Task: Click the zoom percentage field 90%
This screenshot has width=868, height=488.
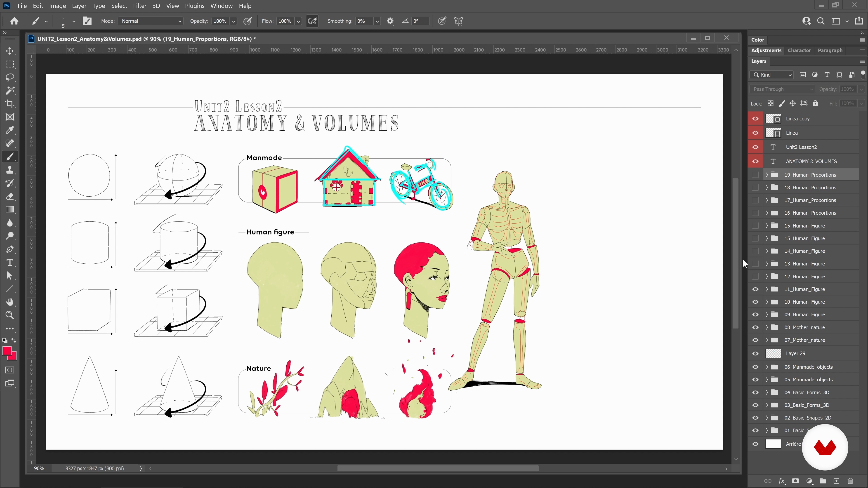Action: click(39, 469)
